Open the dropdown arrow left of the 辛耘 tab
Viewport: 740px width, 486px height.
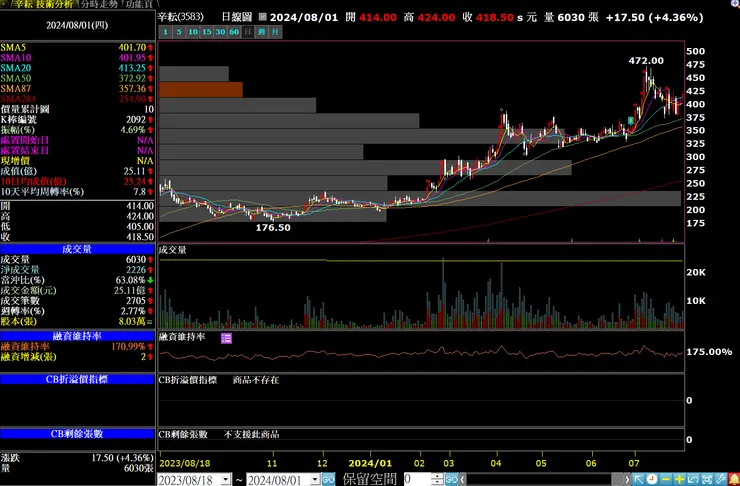click(x=4, y=4)
